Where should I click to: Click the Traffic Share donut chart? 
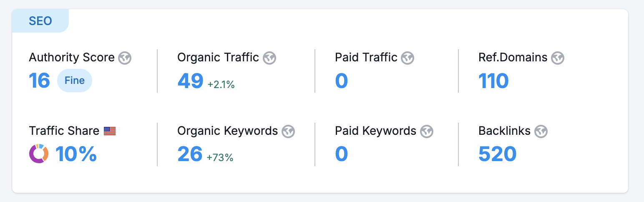(x=39, y=154)
